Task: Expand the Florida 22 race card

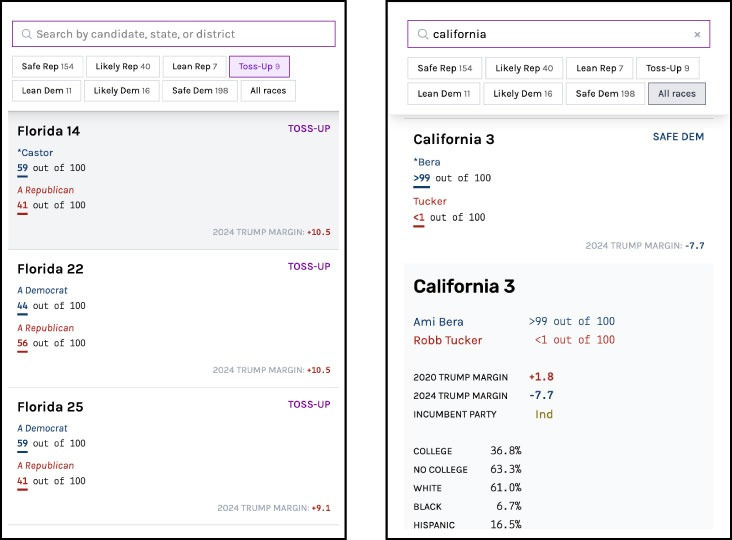Action: coord(174,318)
